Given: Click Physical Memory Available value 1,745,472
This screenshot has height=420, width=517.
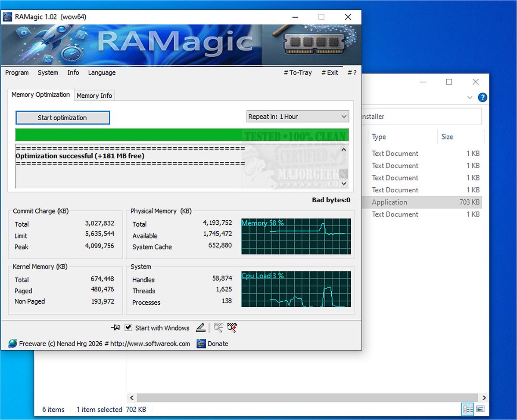Looking at the screenshot, I should pyautogui.click(x=217, y=234).
